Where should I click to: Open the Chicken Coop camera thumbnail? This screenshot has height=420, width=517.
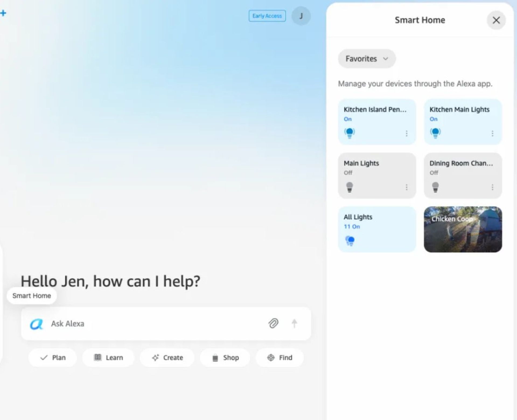click(463, 229)
